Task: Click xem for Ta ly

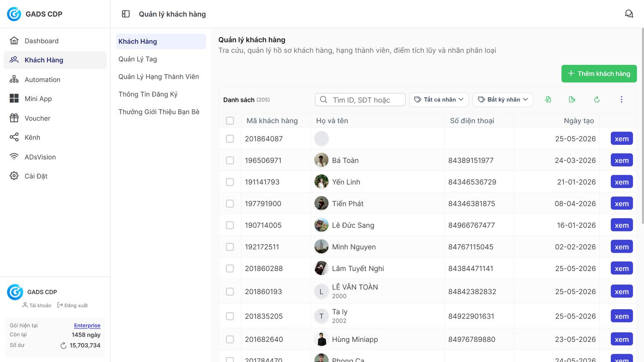Action: point(621,316)
